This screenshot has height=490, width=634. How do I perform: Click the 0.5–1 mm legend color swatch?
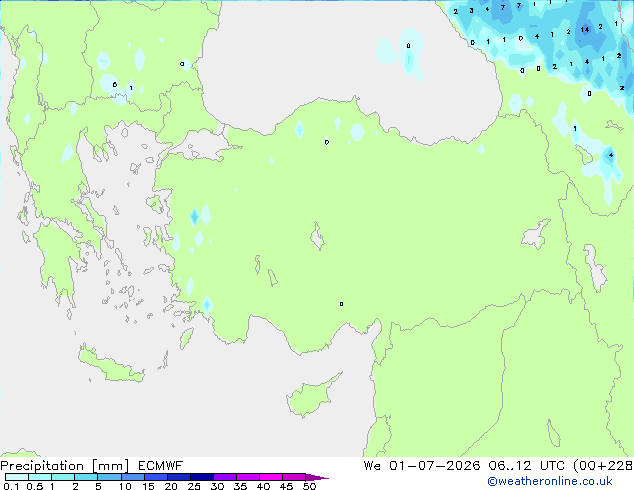[x=40, y=477]
